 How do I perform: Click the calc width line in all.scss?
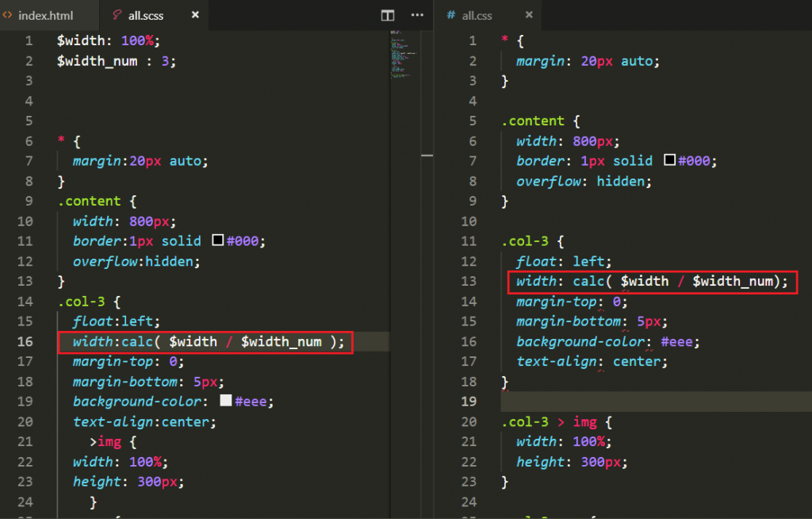pos(209,342)
